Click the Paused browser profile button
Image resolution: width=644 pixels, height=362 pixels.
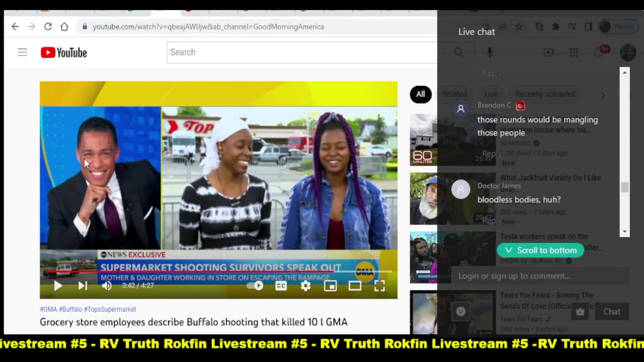click(x=618, y=27)
